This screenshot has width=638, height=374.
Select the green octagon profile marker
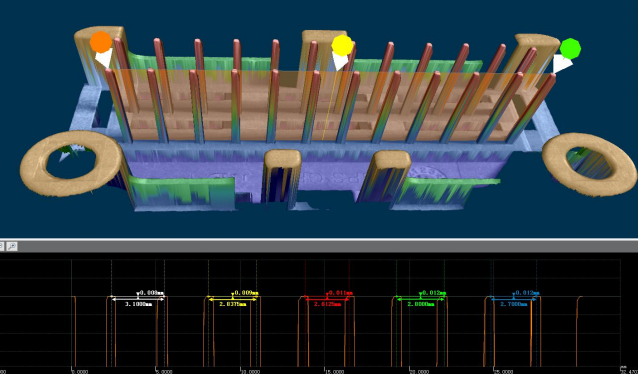[x=570, y=48]
